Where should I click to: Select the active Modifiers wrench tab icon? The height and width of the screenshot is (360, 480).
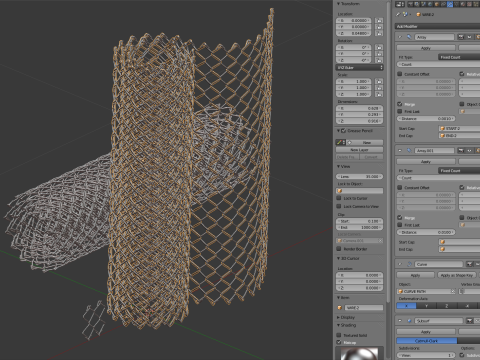450,4
